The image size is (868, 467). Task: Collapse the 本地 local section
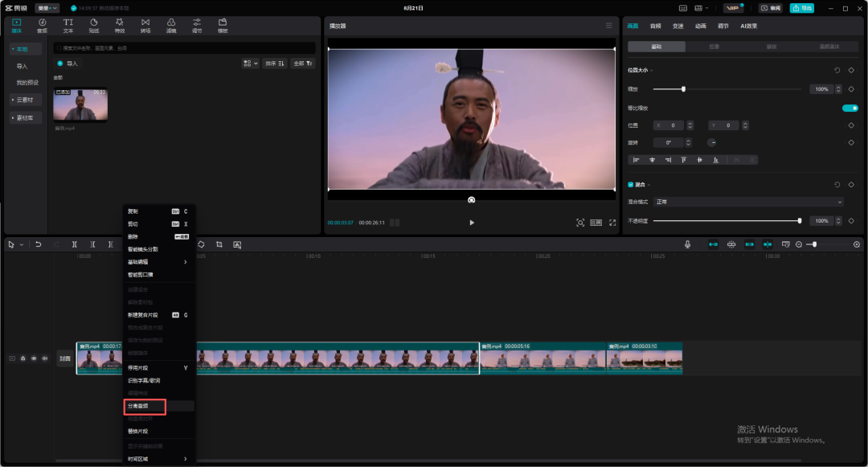click(25, 49)
